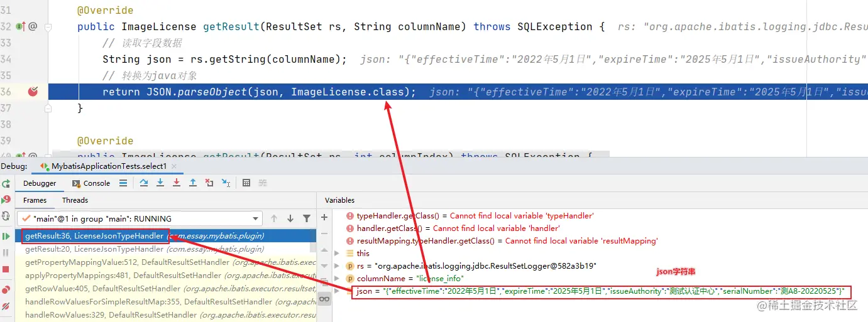Close the MybatisApplicationTests.select1 debug tab
Image resolution: width=868 pixels, height=322 pixels.
click(173, 166)
